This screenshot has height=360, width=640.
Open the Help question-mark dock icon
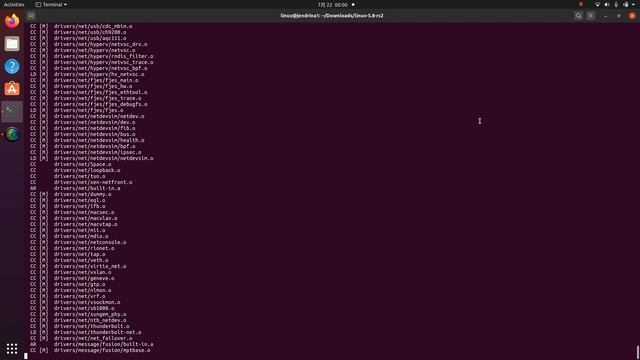(12, 66)
